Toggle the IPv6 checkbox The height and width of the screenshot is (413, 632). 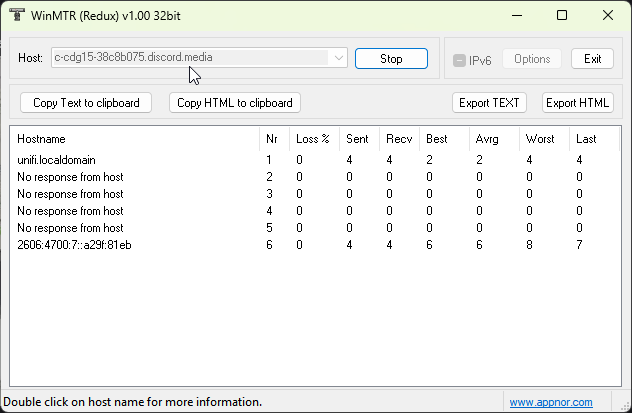point(459,60)
